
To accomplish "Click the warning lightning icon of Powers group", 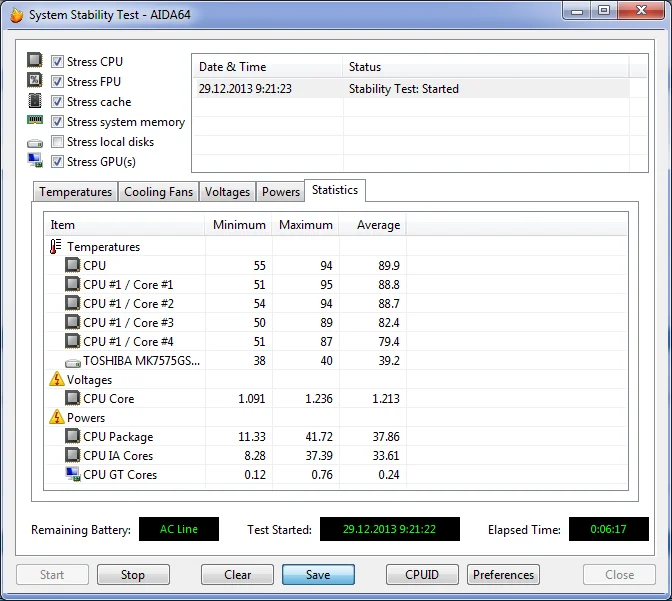I will pos(57,417).
